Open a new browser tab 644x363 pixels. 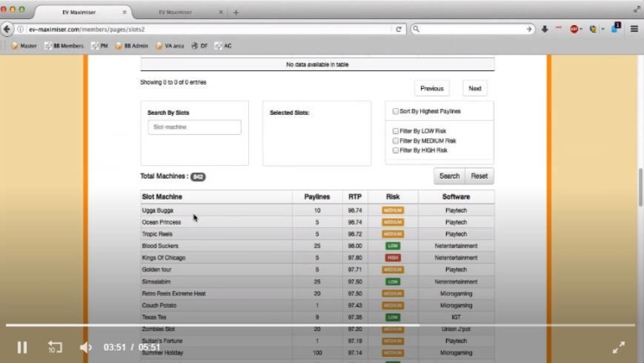(236, 13)
